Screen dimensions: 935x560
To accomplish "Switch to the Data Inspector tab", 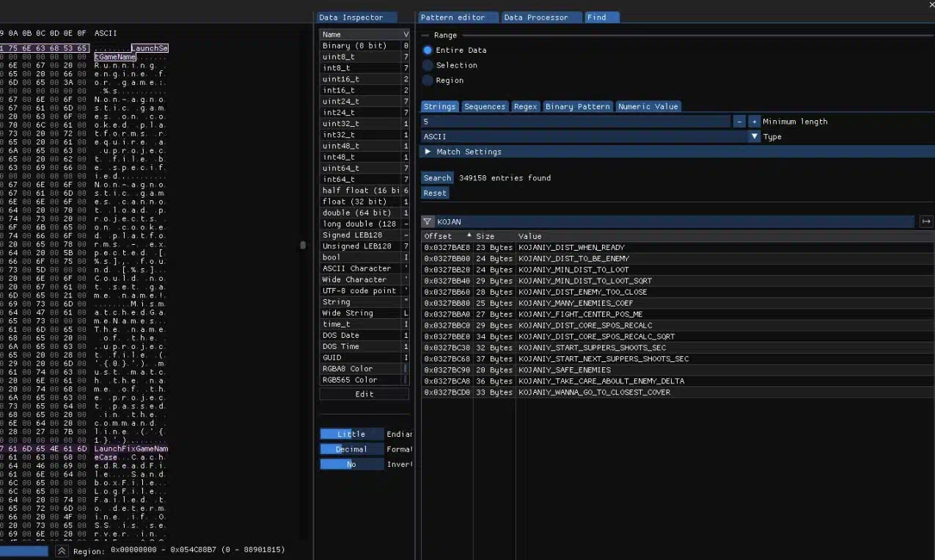I will pos(356,18).
